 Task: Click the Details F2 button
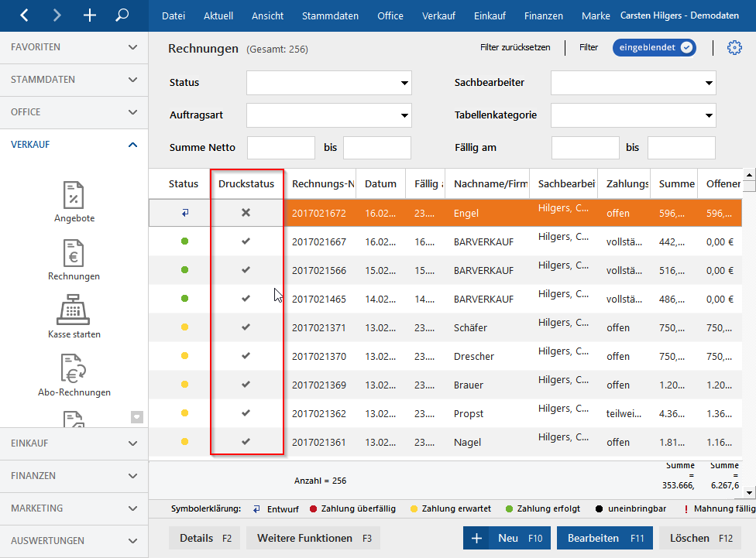tap(205, 538)
